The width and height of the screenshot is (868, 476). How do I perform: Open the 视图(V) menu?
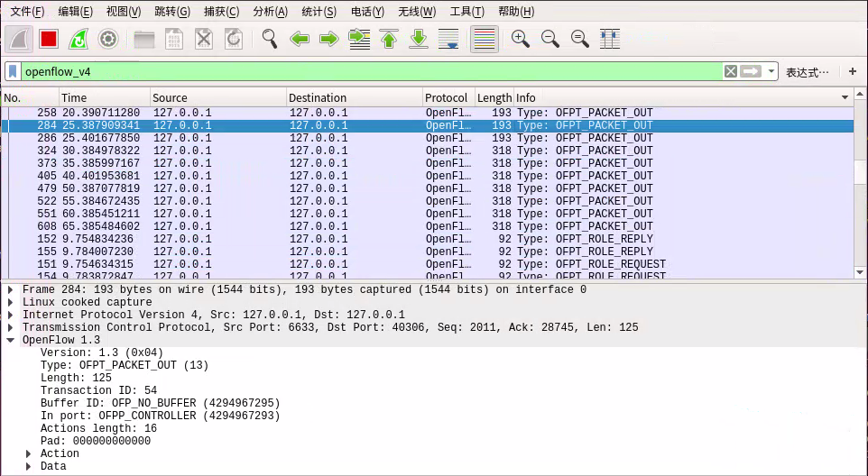(124, 11)
